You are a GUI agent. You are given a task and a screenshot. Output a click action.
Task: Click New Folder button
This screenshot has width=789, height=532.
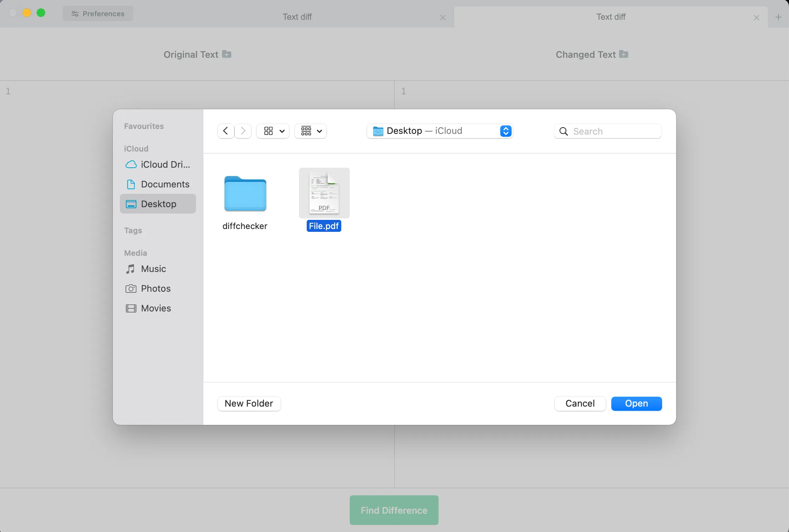tap(249, 404)
